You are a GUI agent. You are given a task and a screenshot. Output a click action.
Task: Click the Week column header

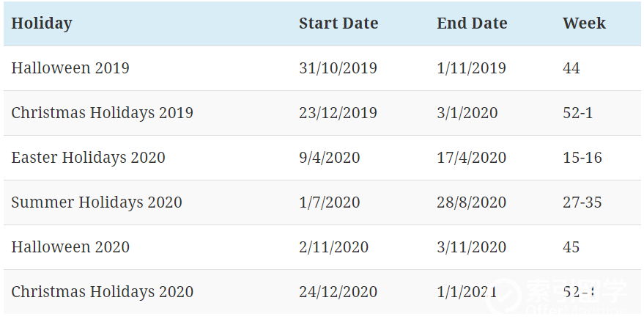click(584, 23)
